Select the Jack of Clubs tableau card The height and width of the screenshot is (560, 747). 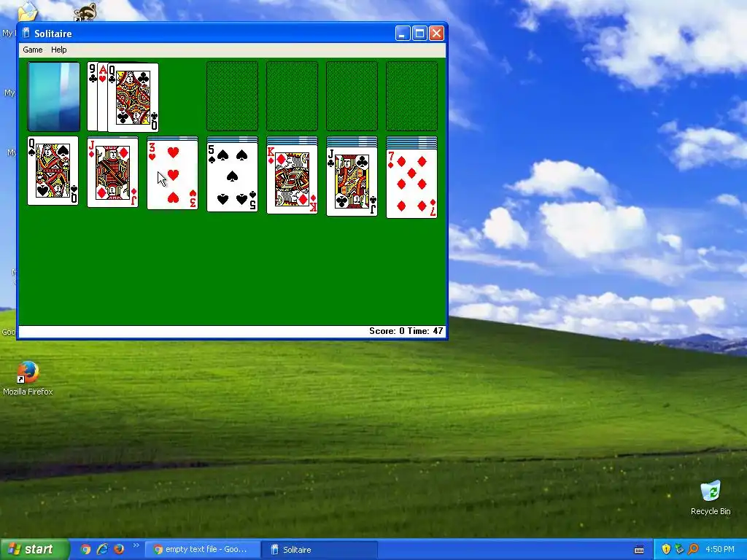tap(352, 181)
